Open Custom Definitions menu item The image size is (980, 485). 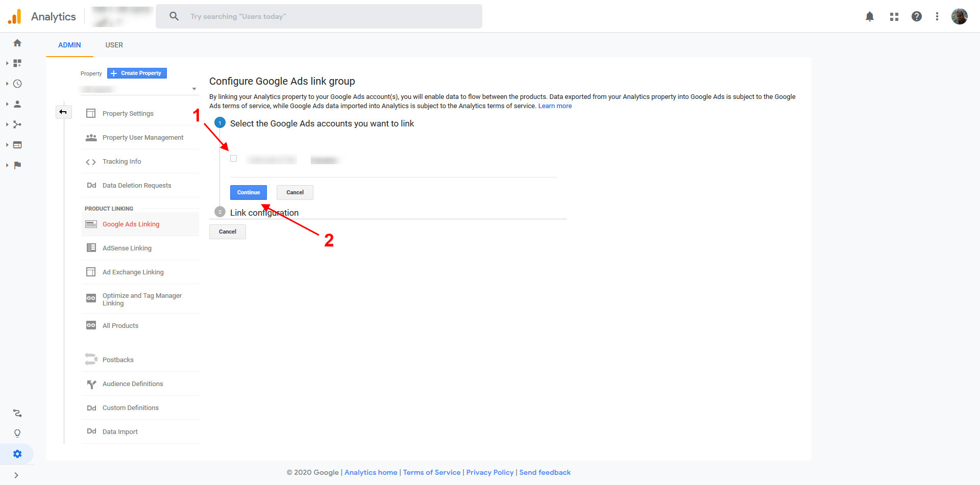[x=140, y=407]
